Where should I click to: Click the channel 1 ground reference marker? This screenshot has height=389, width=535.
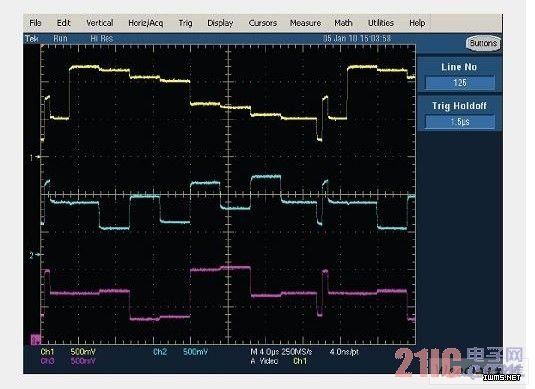(35, 157)
